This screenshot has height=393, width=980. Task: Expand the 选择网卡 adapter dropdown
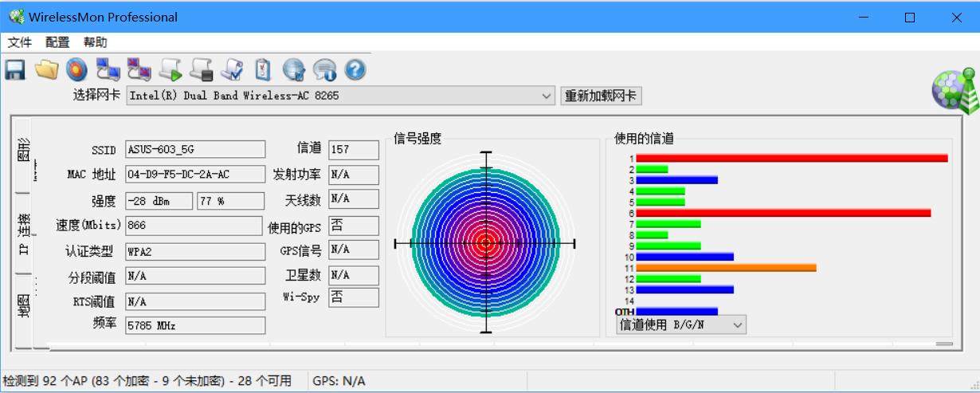point(547,96)
